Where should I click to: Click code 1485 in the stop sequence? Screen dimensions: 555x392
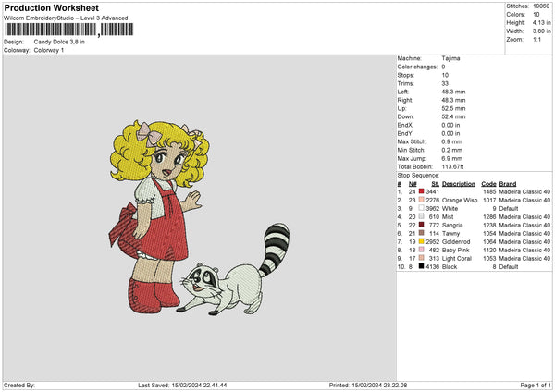point(489,191)
